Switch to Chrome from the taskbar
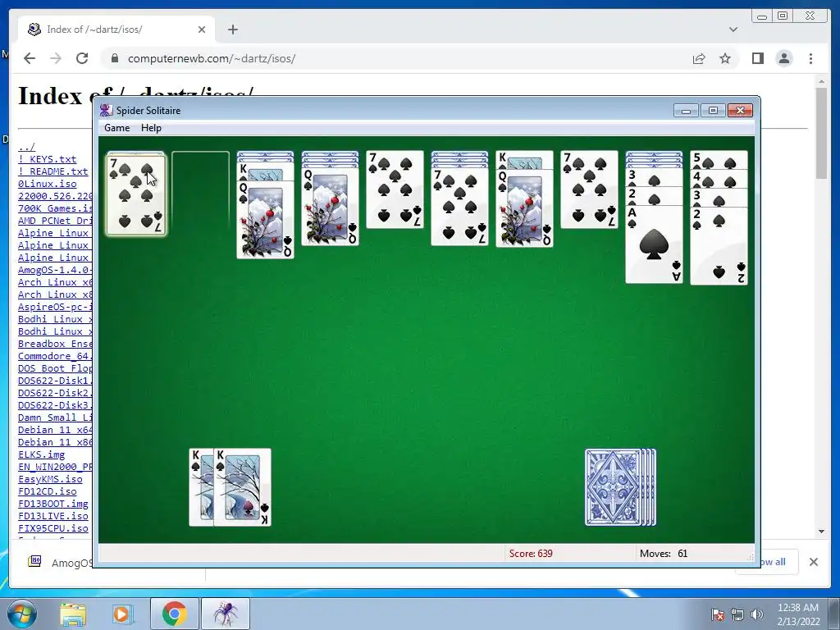 tap(174, 614)
